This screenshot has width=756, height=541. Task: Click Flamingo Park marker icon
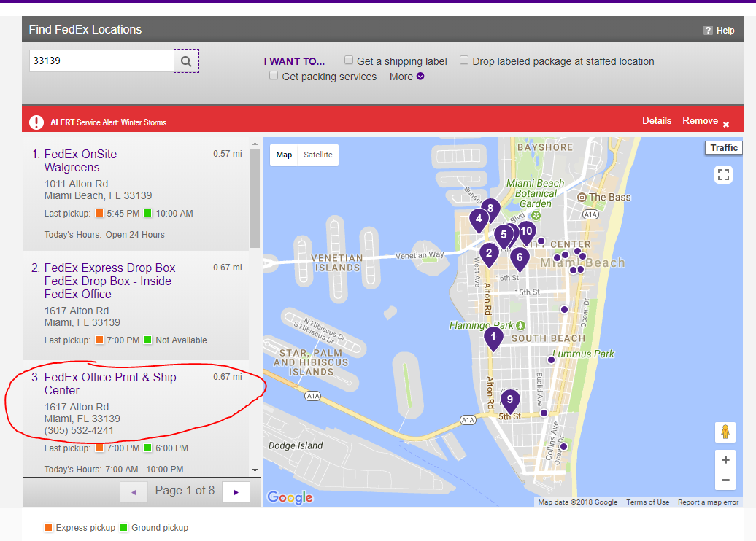521,325
